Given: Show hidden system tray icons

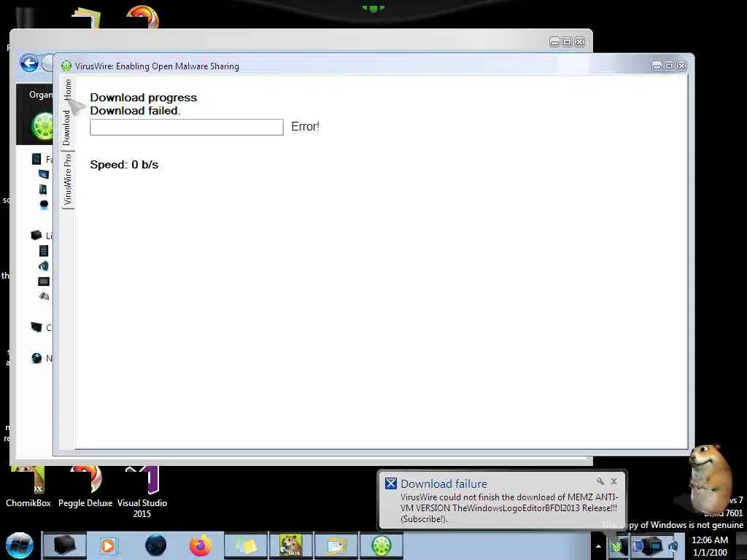Looking at the screenshot, I should [598, 546].
